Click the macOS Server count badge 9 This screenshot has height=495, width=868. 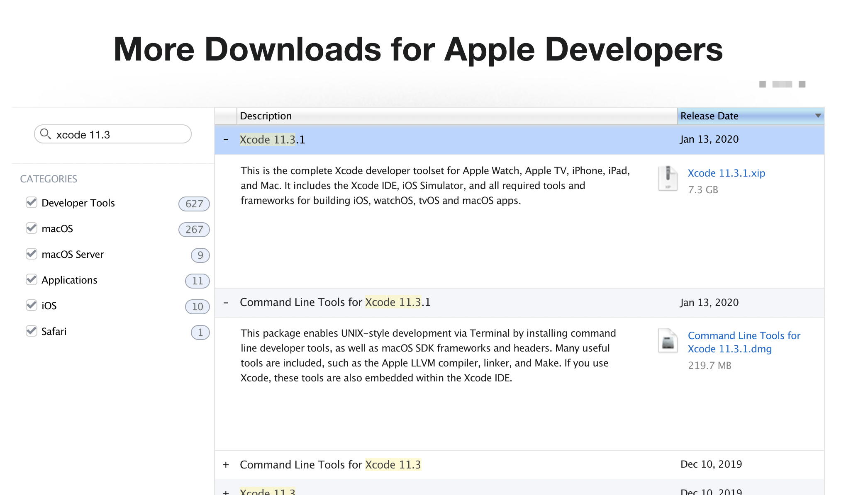tap(200, 255)
